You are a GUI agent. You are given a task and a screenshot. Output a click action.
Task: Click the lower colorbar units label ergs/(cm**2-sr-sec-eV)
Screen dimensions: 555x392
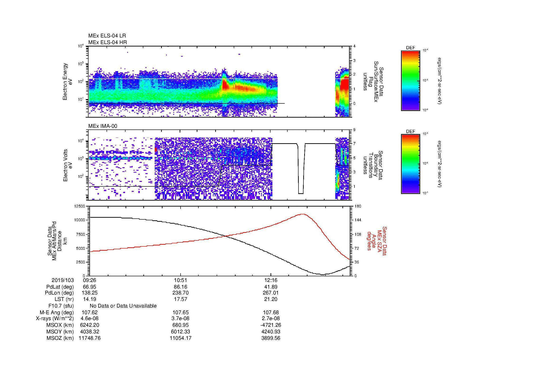tap(439, 164)
